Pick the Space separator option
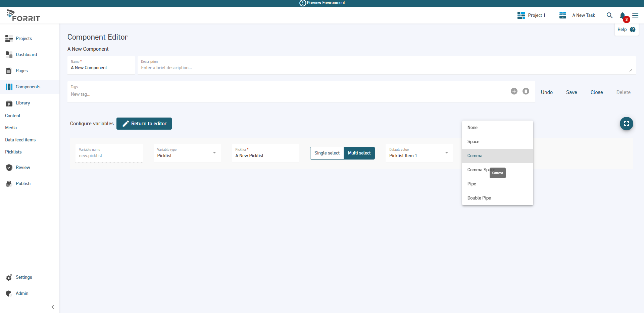 click(x=473, y=142)
